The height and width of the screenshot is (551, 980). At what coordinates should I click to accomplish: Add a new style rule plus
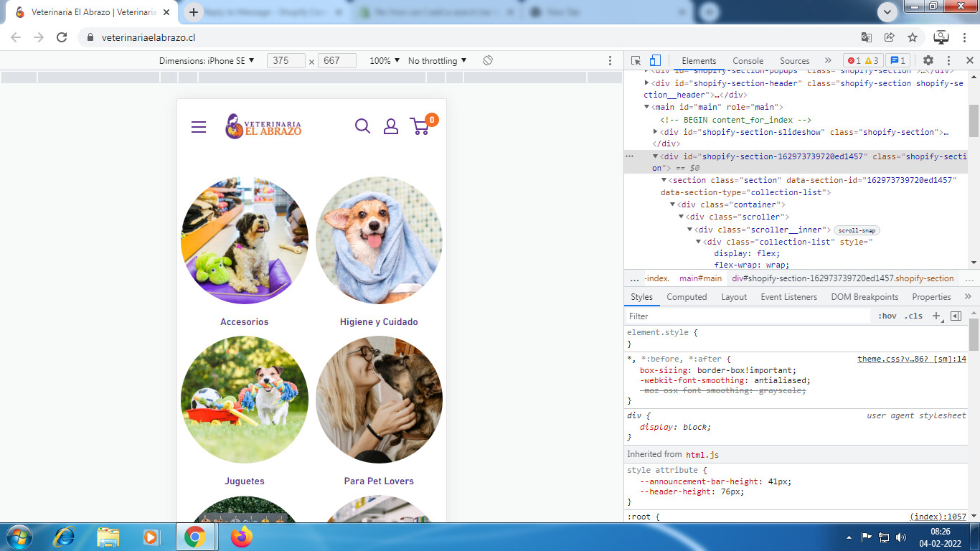pos(936,316)
